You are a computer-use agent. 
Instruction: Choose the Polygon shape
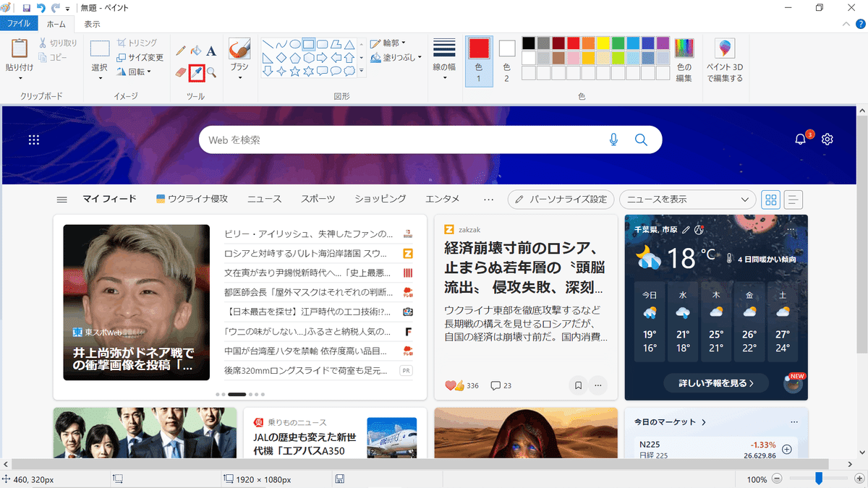(x=336, y=43)
